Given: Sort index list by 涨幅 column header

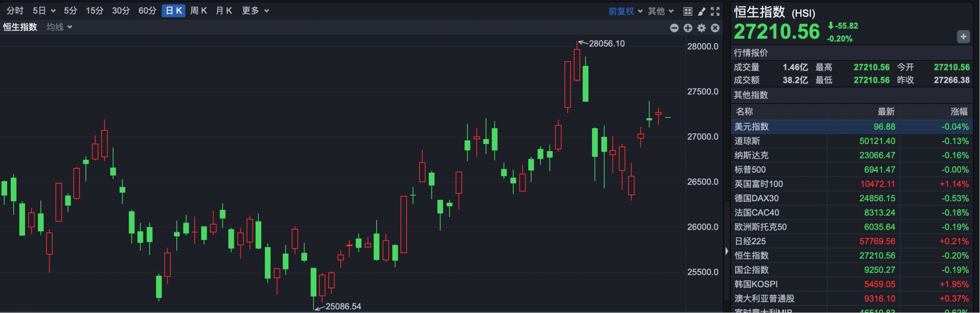Looking at the screenshot, I should coord(959,111).
